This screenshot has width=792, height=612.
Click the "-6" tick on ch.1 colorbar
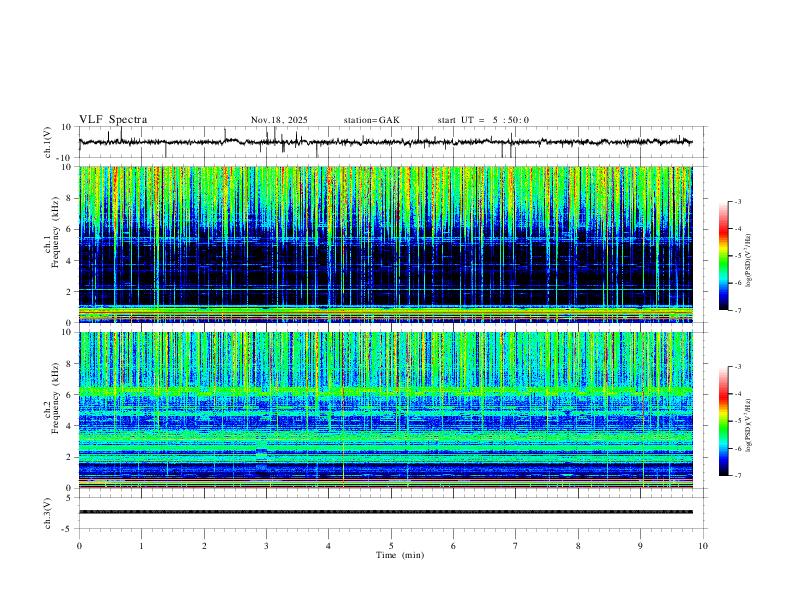click(737, 283)
